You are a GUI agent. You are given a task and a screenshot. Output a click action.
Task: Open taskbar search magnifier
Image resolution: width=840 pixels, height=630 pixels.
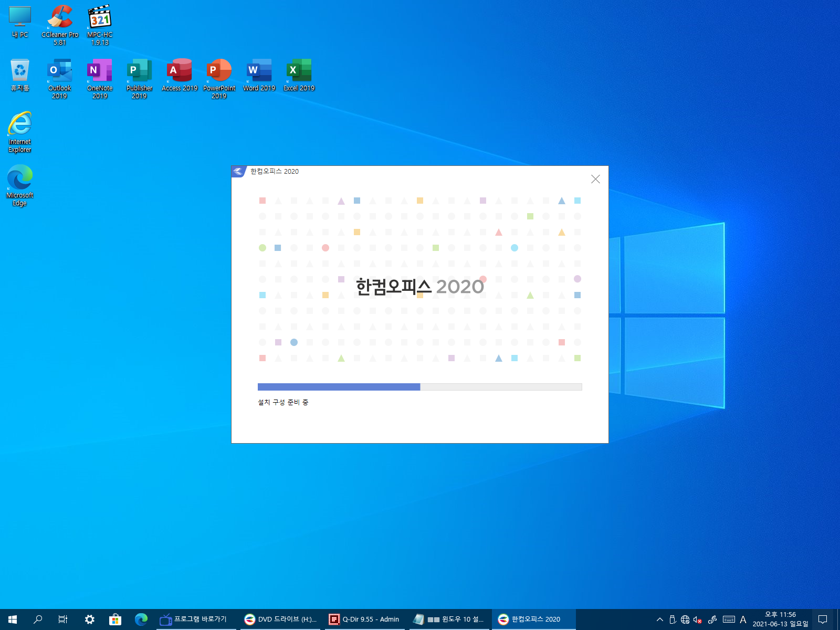[38, 619]
